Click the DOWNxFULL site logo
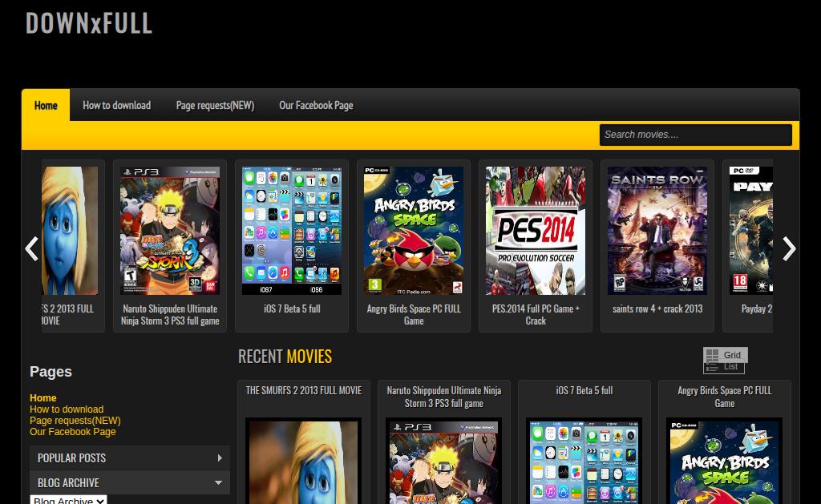 click(89, 23)
